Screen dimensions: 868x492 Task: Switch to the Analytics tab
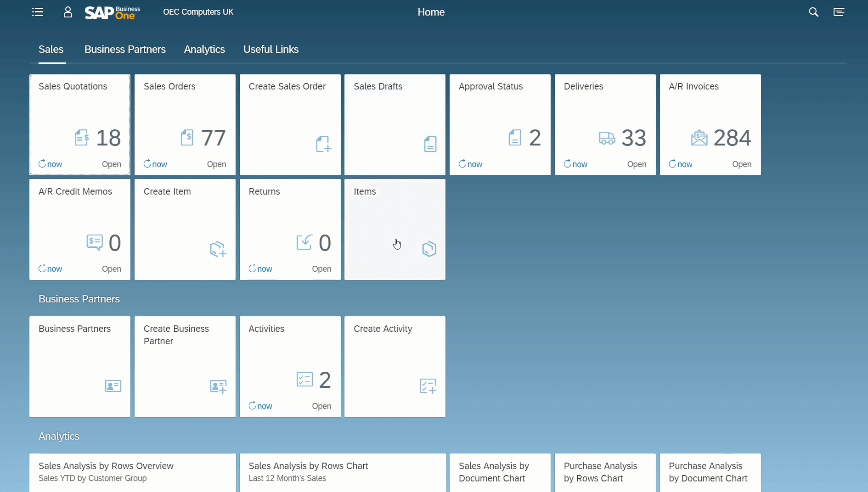[x=204, y=49]
